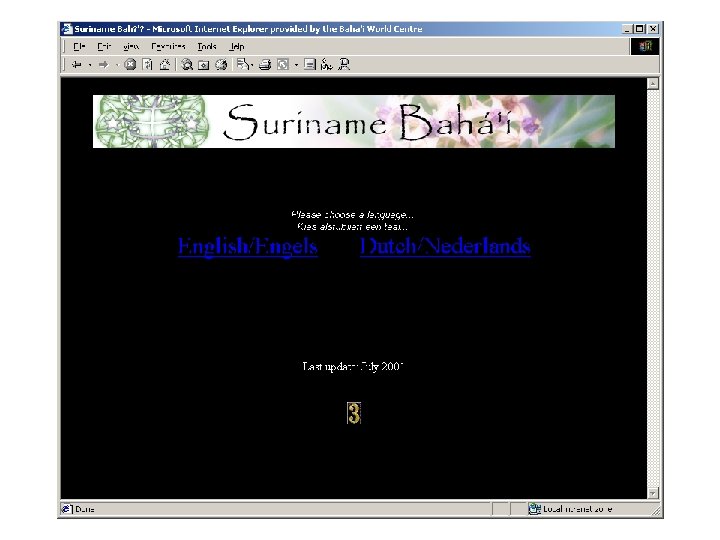Print the page with printer icon
Viewport: 720px width, 540px height.
coord(265,65)
